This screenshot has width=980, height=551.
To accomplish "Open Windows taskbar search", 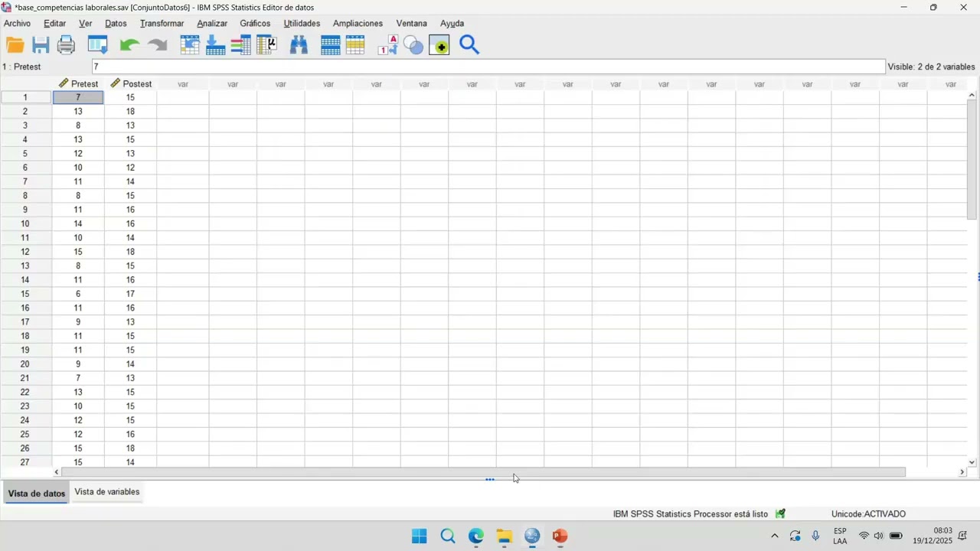I will point(448,536).
